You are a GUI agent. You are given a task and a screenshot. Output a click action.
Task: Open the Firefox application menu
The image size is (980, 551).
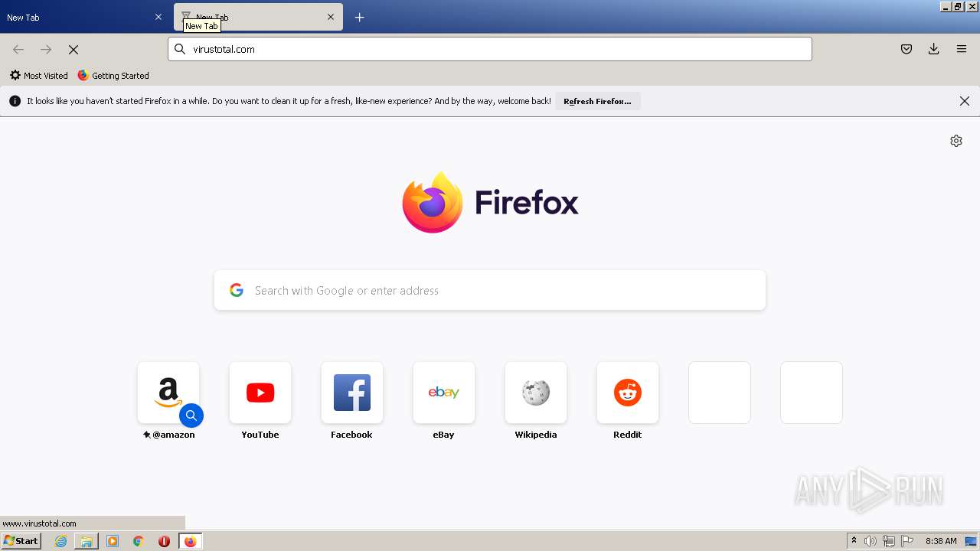pos(962,49)
